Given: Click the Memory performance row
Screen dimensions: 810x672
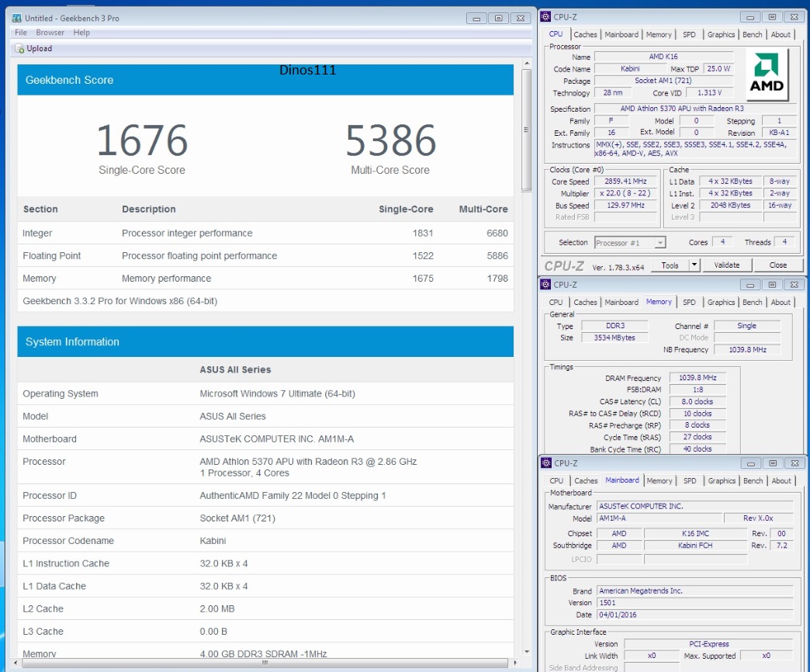Looking at the screenshot, I should (x=265, y=279).
